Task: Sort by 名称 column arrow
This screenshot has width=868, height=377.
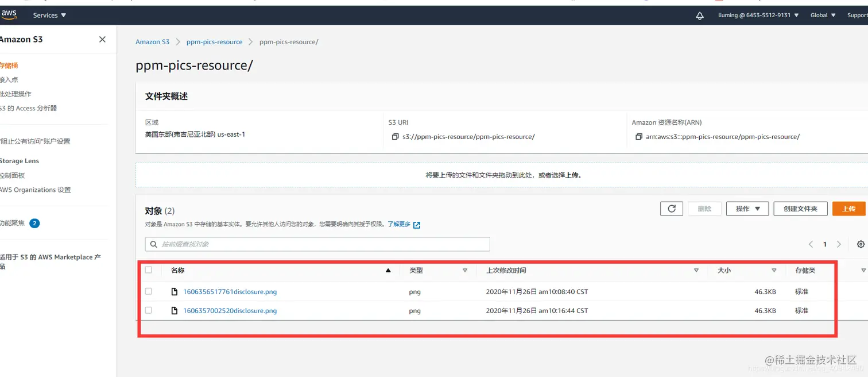Action: point(388,270)
